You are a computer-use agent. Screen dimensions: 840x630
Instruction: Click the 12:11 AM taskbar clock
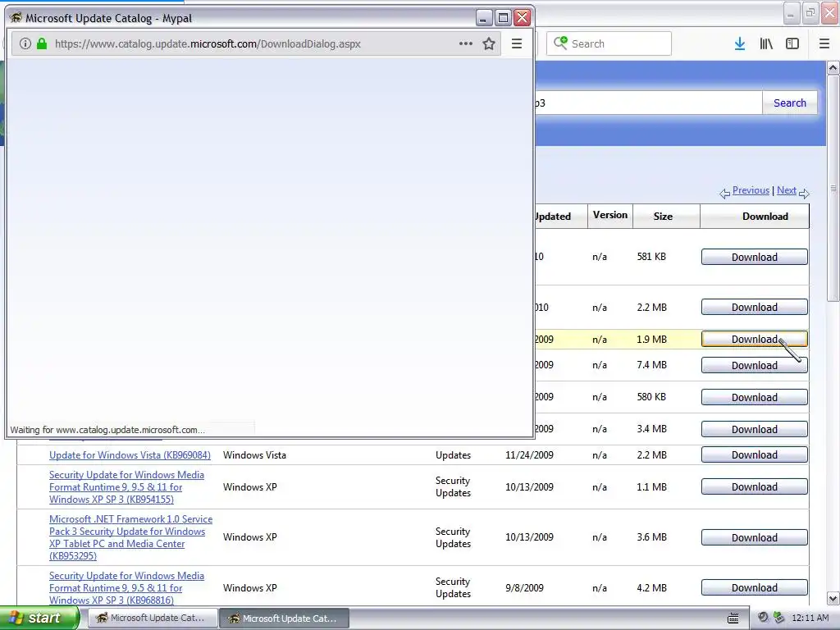pyautogui.click(x=810, y=619)
